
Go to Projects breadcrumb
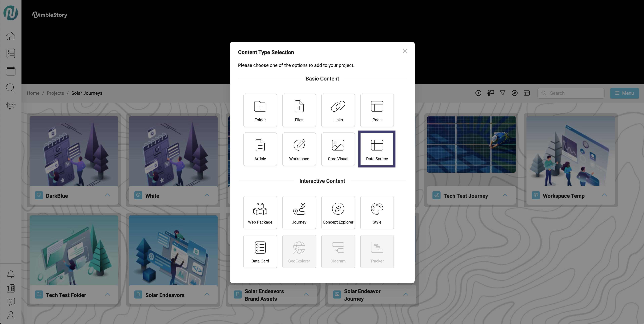click(55, 93)
